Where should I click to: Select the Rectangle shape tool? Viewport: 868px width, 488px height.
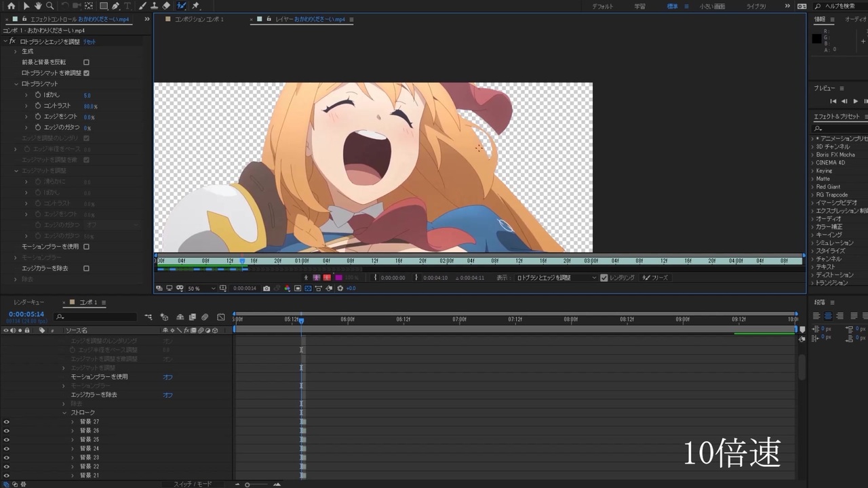104,5
